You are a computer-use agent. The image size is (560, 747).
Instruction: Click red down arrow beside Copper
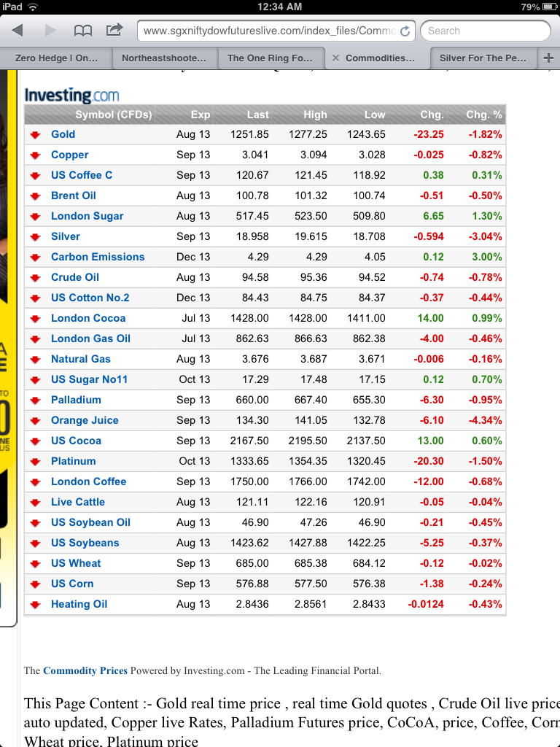point(35,155)
